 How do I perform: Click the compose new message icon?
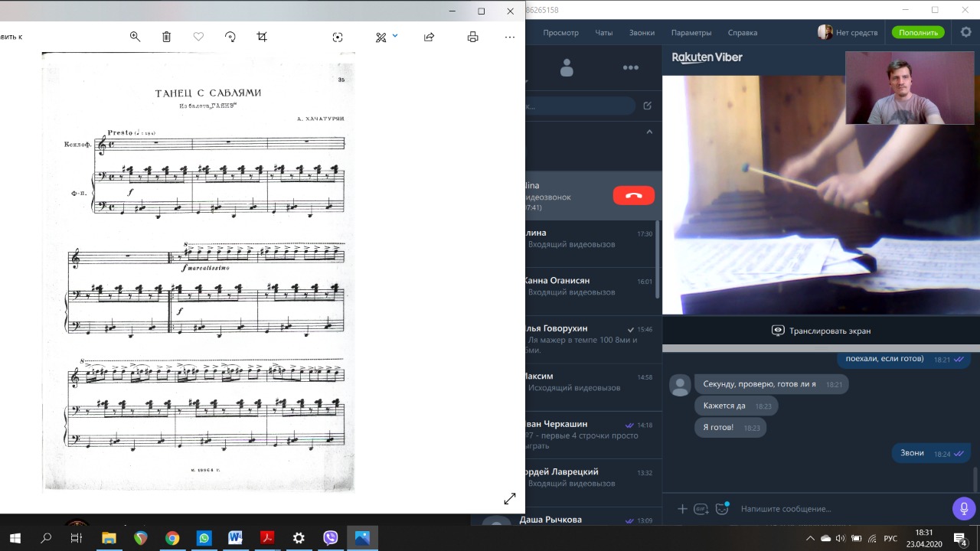click(x=648, y=106)
